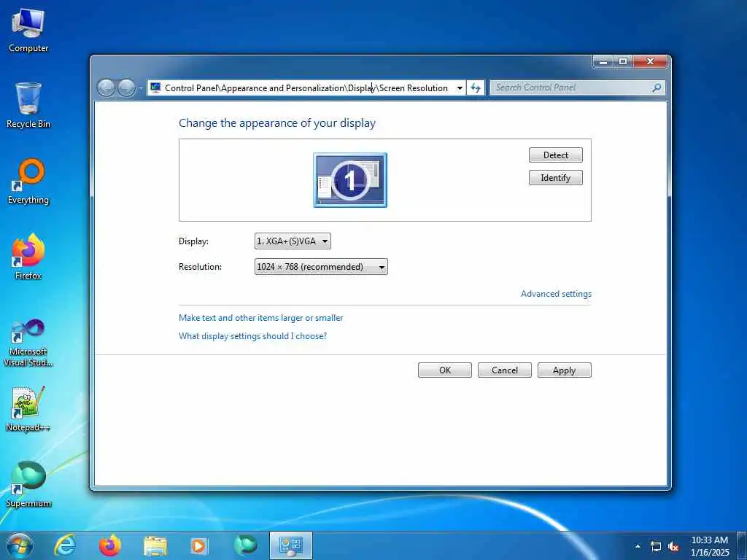Go back using the navigation Back arrow
Image resolution: width=747 pixels, height=560 pixels.
pyautogui.click(x=106, y=88)
